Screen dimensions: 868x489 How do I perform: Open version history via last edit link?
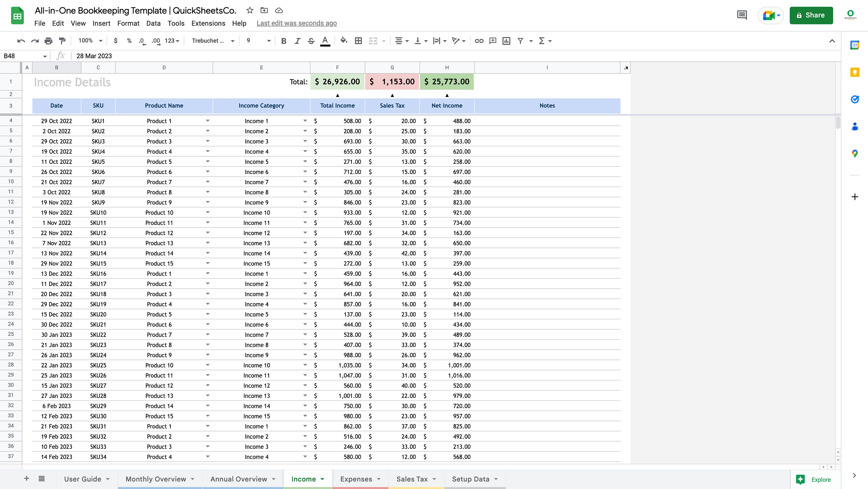point(296,23)
